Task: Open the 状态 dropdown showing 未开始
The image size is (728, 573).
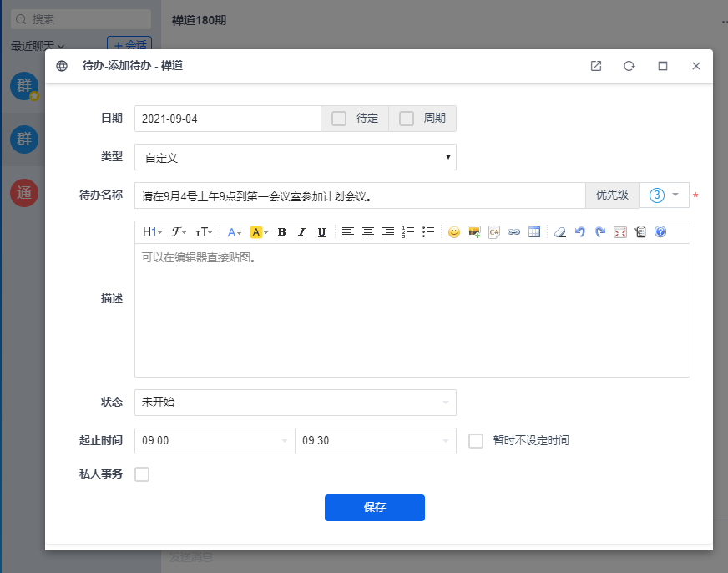Action: click(295, 402)
